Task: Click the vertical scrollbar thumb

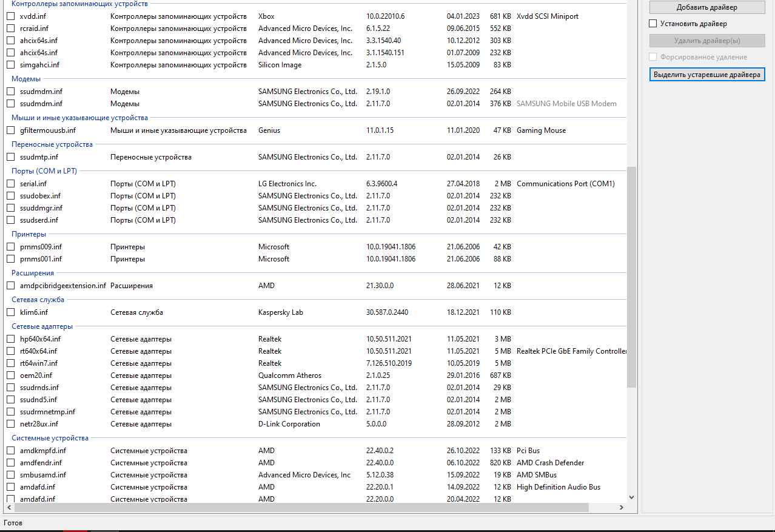Action: [632, 277]
